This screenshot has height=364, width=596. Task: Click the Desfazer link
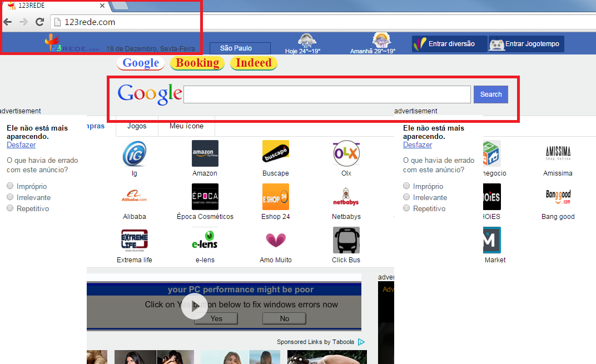click(21, 144)
